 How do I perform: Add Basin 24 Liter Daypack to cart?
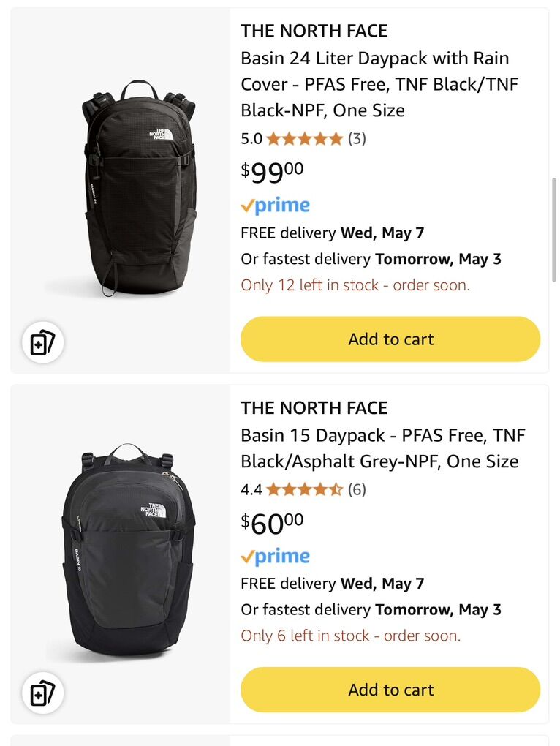click(390, 339)
